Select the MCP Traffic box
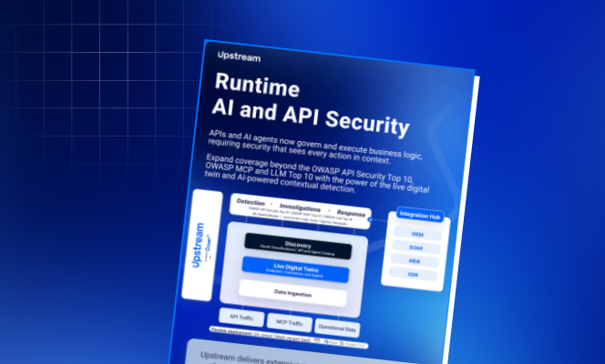Image resolution: width=605 pixels, height=364 pixels. [290, 323]
